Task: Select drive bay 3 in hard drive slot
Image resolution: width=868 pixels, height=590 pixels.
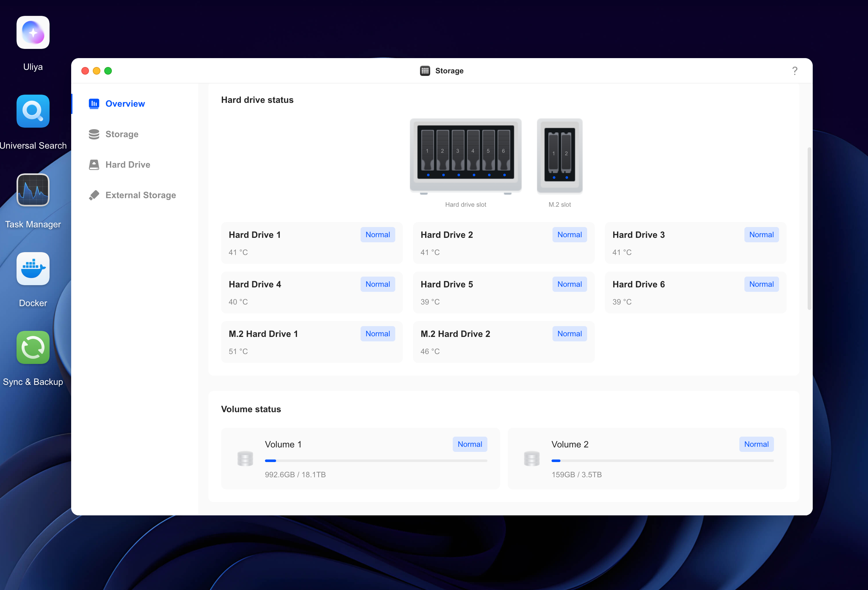Action: point(458,151)
